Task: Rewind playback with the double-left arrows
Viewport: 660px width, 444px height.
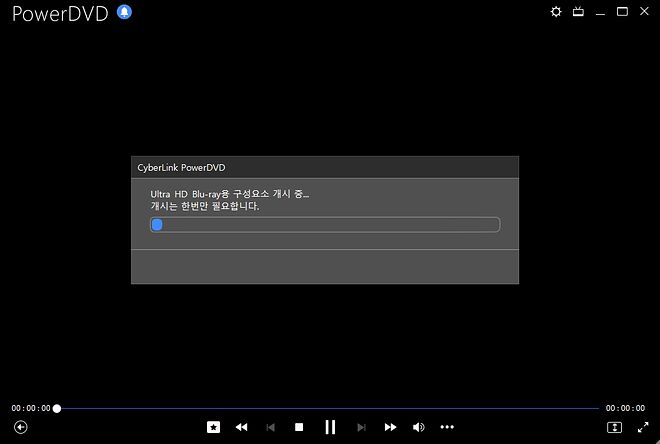Action: (x=242, y=427)
